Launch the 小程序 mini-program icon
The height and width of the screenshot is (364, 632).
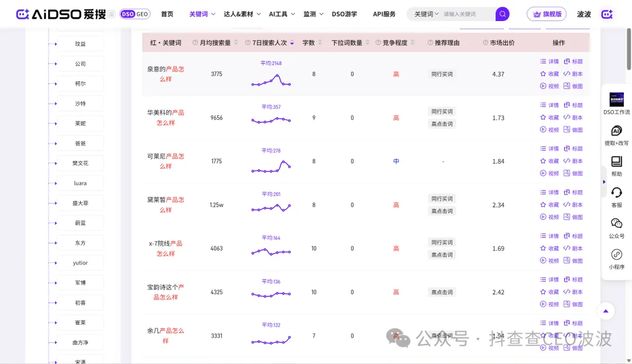(x=616, y=256)
